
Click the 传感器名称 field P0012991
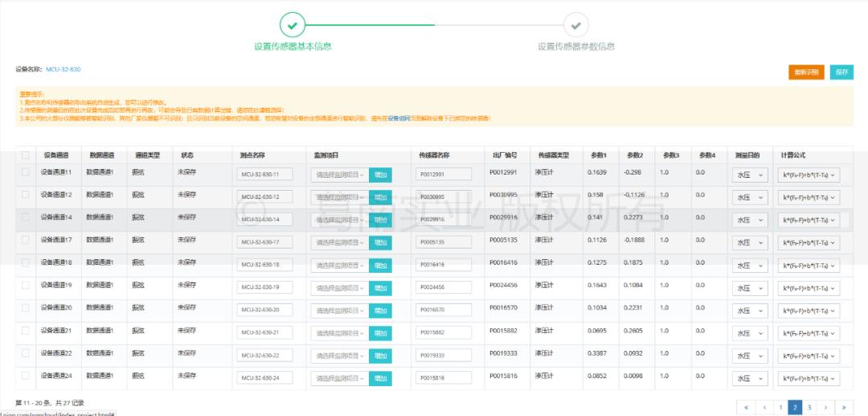point(444,175)
